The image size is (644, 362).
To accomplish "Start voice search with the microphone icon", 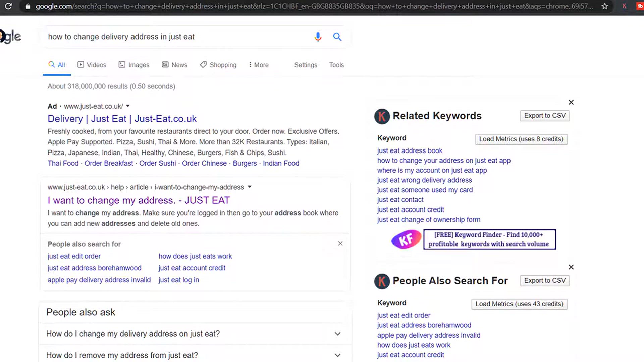I will click(x=318, y=37).
